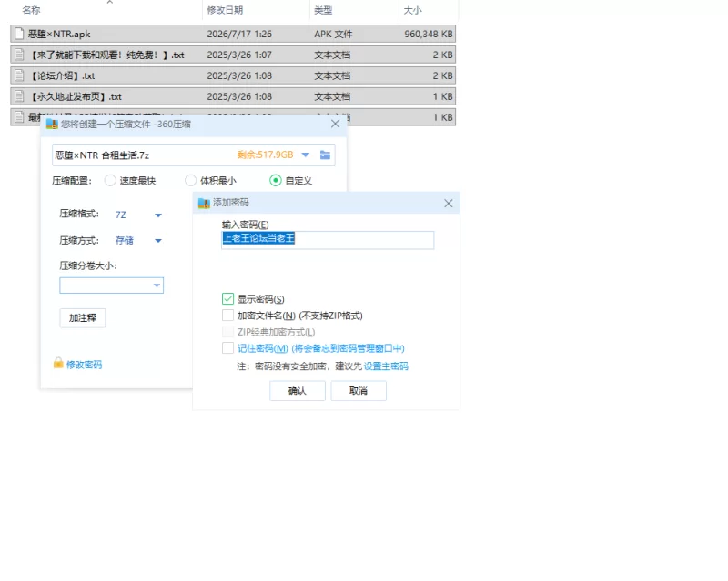Check the 记住密码 checkbox
Screen dimensions: 728x581
point(227,348)
